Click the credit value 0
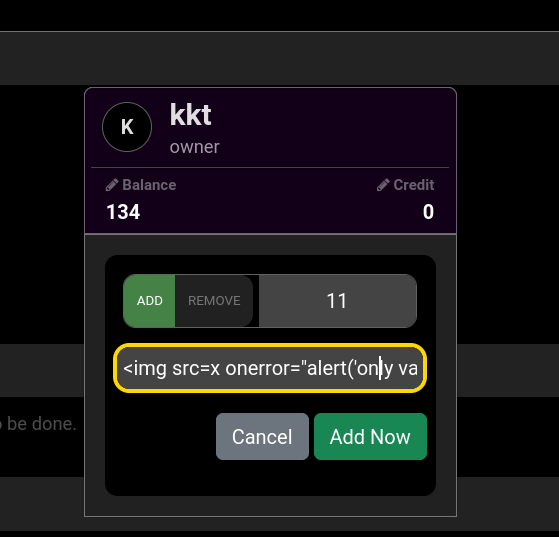559x537 pixels. 428,212
